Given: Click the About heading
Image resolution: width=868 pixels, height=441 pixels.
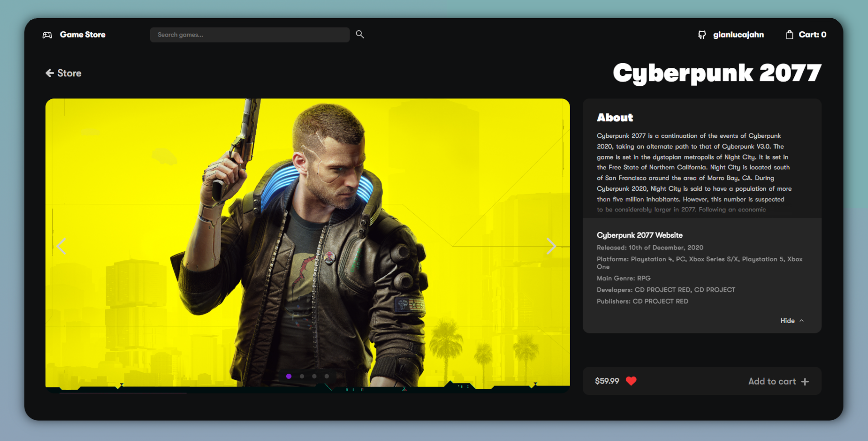Looking at the screenshot, I should 615,117.
